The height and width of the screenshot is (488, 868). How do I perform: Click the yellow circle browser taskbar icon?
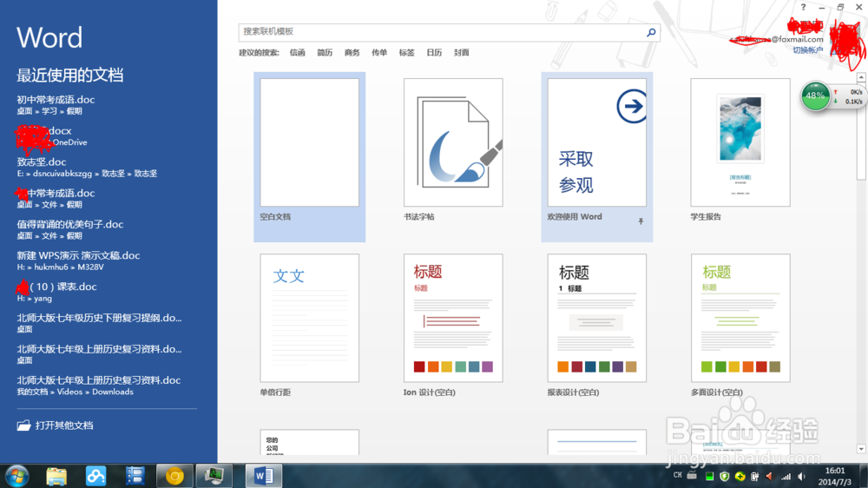click(x=174, y=476)
